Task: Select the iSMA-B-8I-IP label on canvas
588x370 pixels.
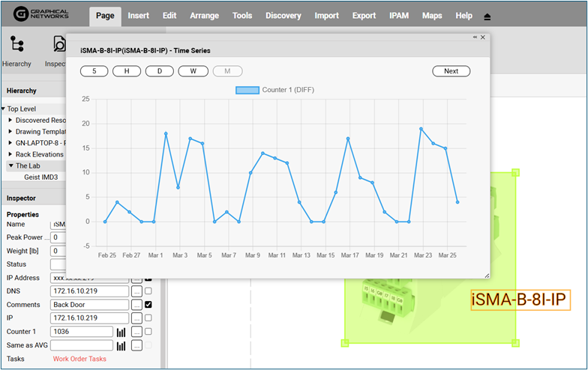Action: point(520,300)
